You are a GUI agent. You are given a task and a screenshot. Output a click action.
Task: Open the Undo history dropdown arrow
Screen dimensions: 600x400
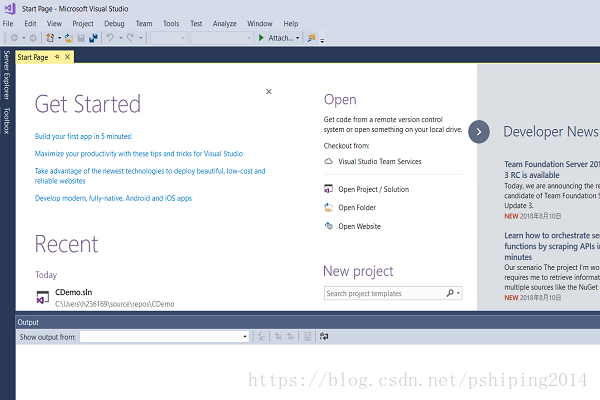pyautogui.click(x=120, y=38)
